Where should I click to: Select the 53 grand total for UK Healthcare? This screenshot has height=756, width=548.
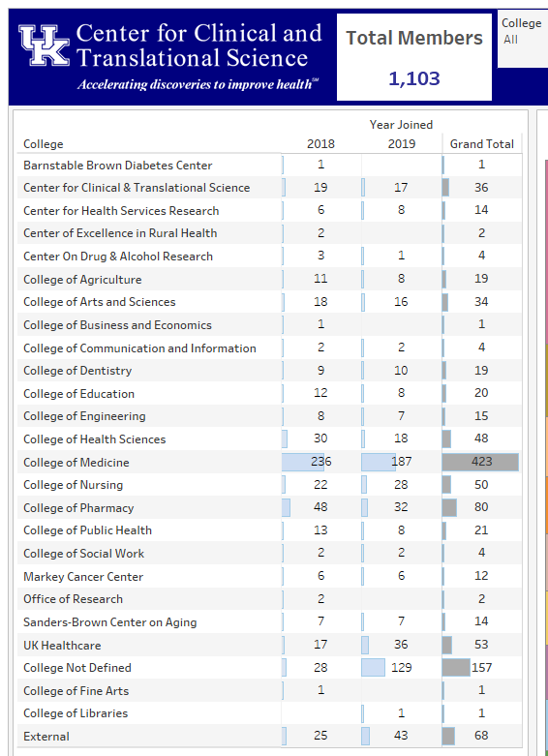click(x=481, y=645)
